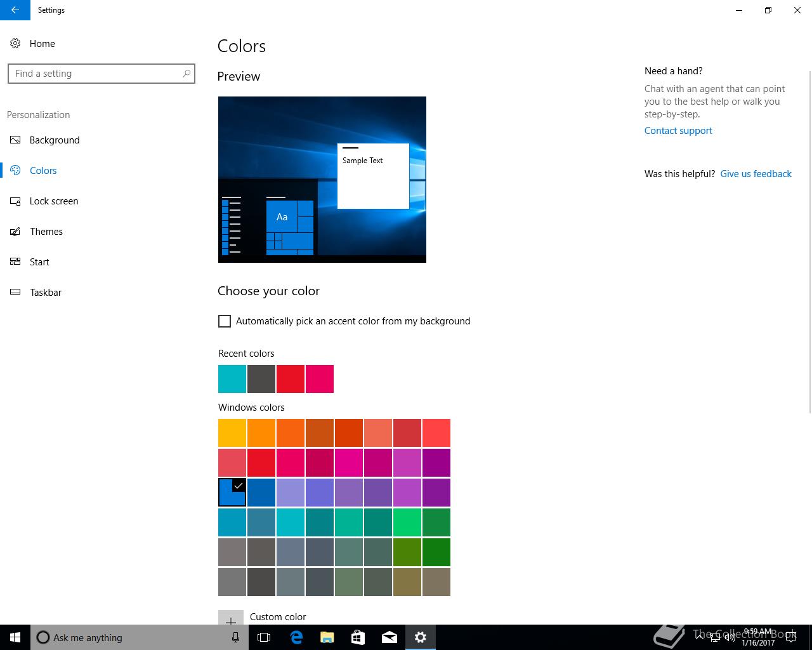Open Task View from the taskbar

[x=264, y=637]
